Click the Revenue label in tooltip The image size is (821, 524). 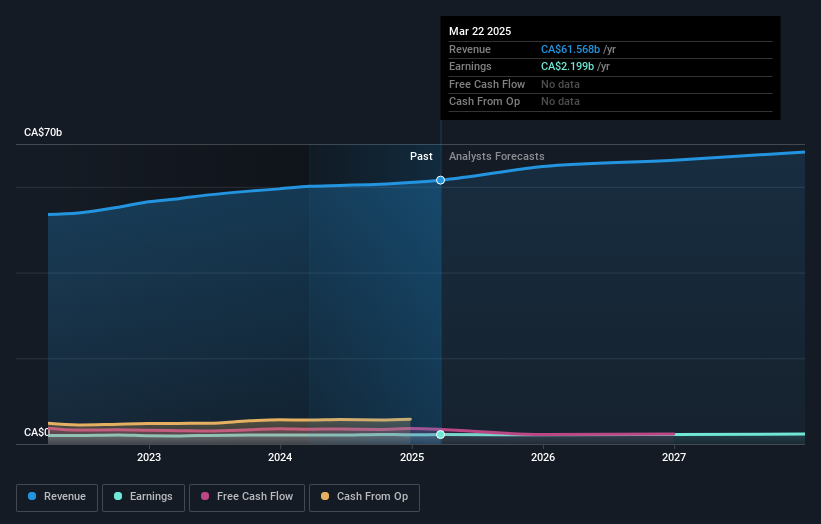tap(470, 49)
